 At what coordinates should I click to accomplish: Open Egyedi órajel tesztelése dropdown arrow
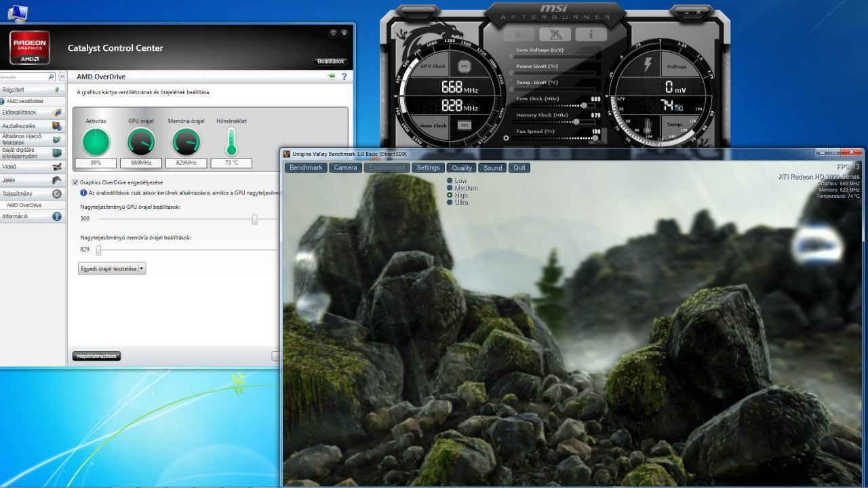[x=142, y=268]
